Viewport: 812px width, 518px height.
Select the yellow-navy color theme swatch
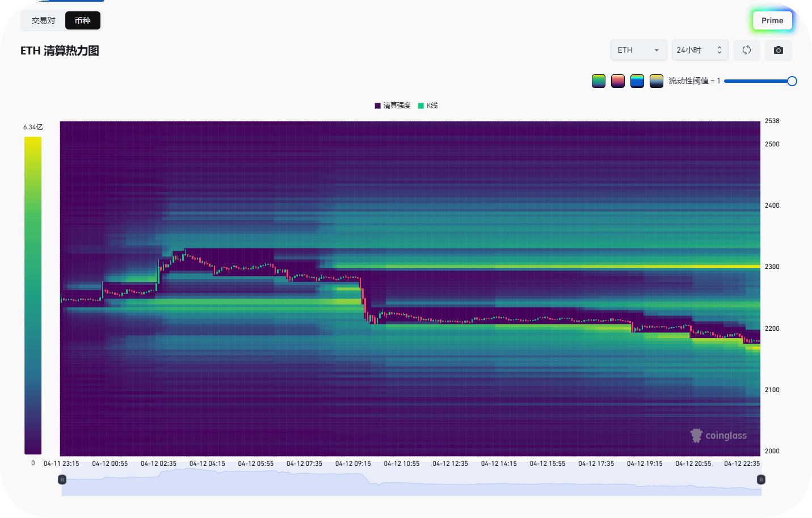[x=657, y=81]
